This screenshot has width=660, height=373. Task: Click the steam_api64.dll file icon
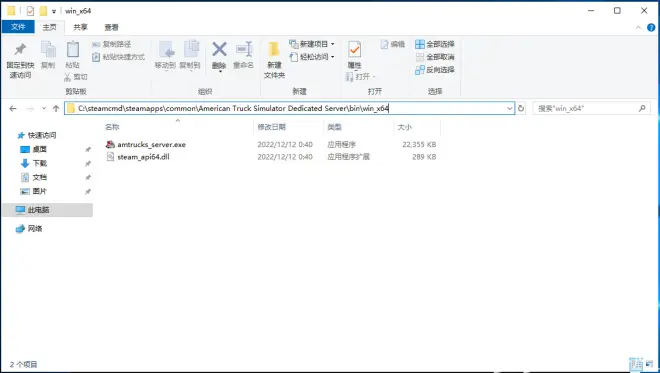click(110, 157)
